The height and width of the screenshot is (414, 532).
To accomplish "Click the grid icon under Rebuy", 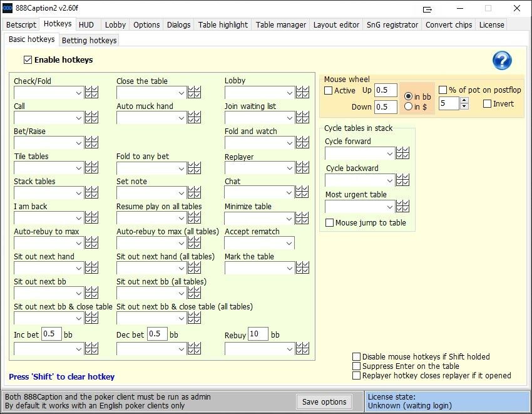I will 302,348.
